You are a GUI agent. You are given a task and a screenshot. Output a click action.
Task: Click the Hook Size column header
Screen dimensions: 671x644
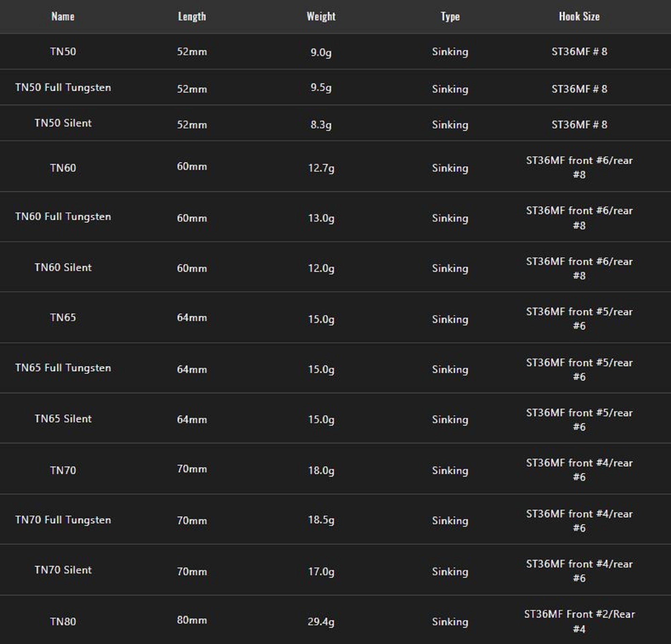[579, 16]
